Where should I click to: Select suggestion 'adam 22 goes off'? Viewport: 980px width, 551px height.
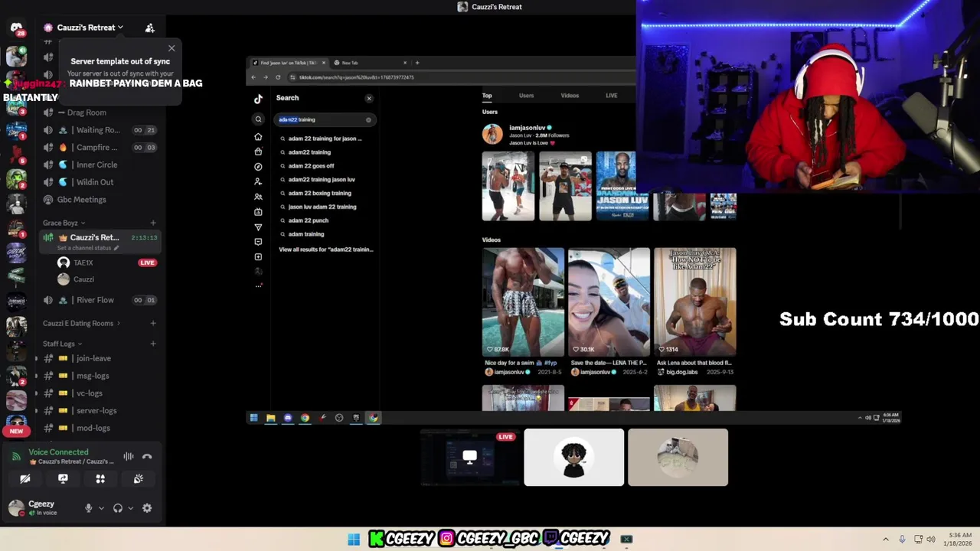tap(311, 166)
